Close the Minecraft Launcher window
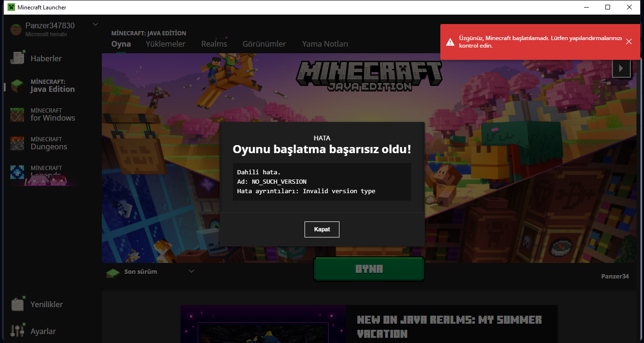The height and width of the screenshot is (343, 644). tap(629, 7)
